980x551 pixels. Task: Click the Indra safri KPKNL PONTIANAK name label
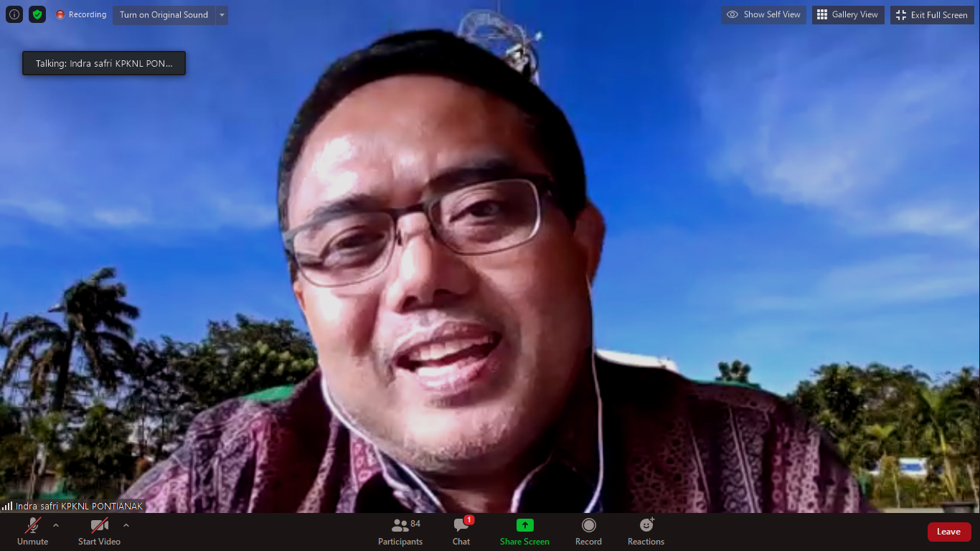pos(79,506)
